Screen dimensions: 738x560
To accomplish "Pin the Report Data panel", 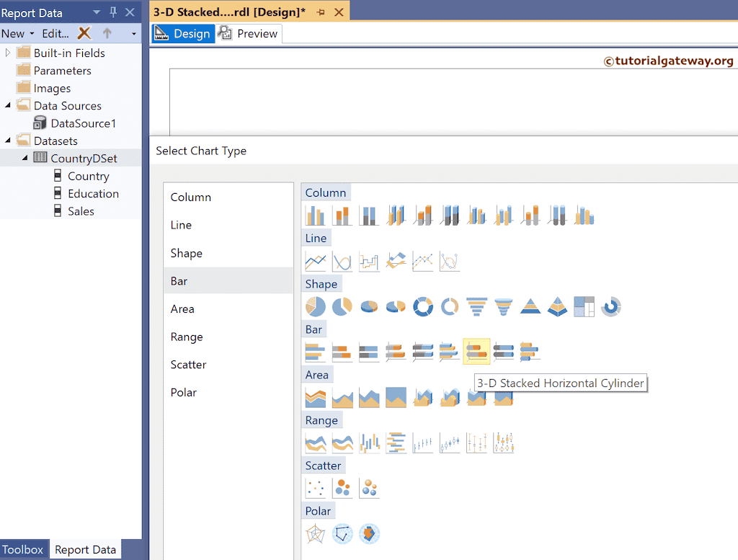I will click(x=113, y=12).
